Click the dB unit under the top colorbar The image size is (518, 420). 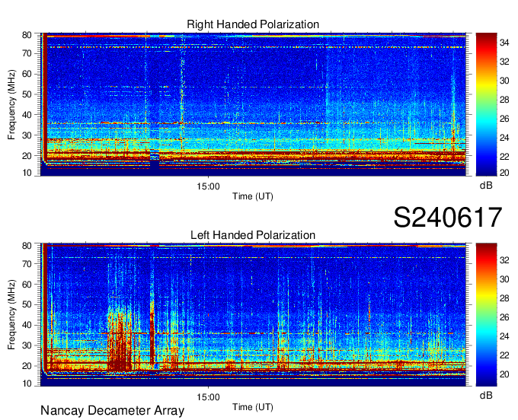(x=486, y=186)
